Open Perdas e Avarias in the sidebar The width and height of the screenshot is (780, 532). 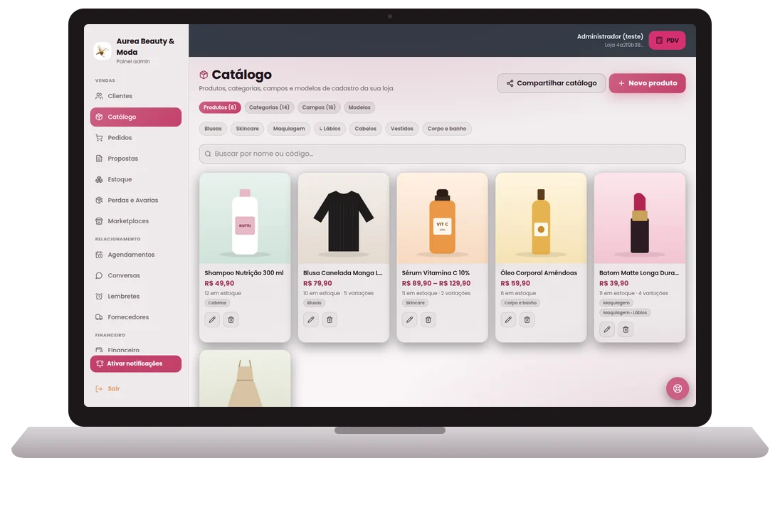click(136, 201)
